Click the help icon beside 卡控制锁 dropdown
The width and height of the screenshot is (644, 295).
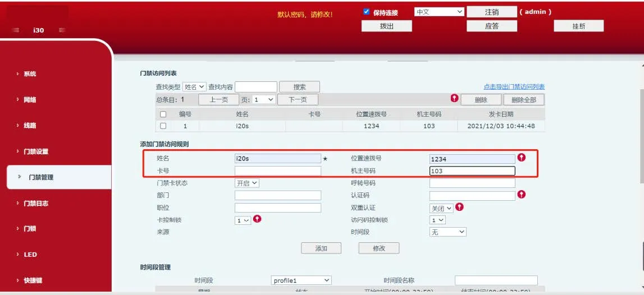pos(257,219)
